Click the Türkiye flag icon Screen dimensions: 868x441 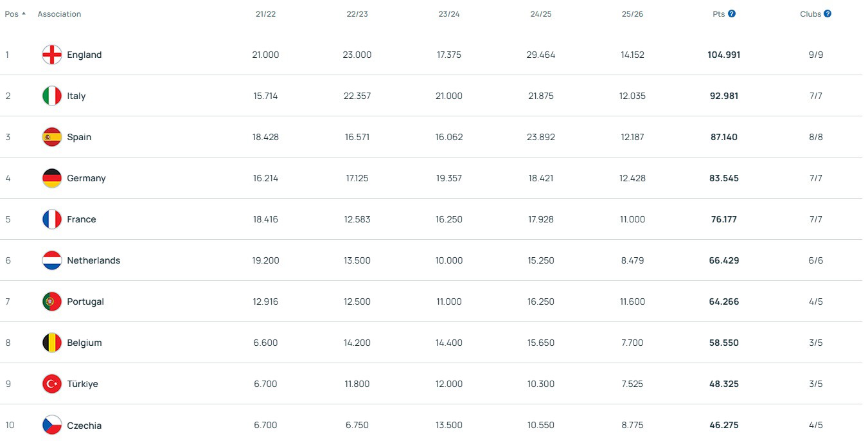[52, 384]
